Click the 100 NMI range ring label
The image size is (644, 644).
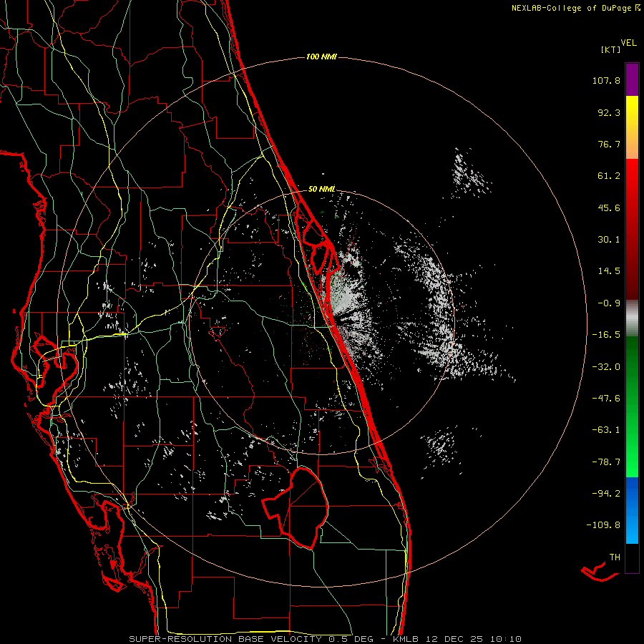click(x=321, y=57)
